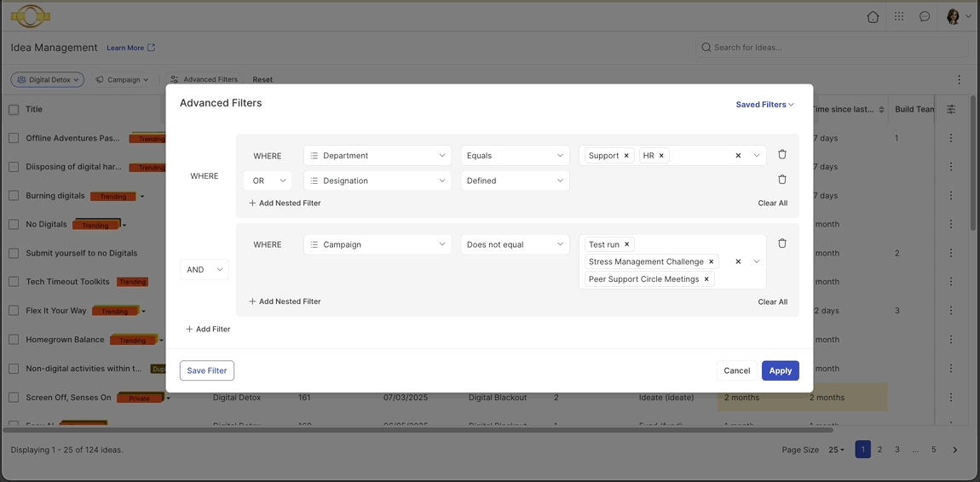Remove the Test run campaign tag
The height and width of the screenshot is (482, 980).
pos(627,244)
